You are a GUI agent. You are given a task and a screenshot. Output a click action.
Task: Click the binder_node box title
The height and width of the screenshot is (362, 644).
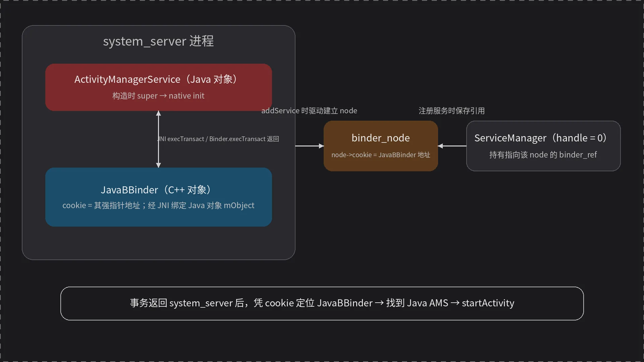point(381,138)
